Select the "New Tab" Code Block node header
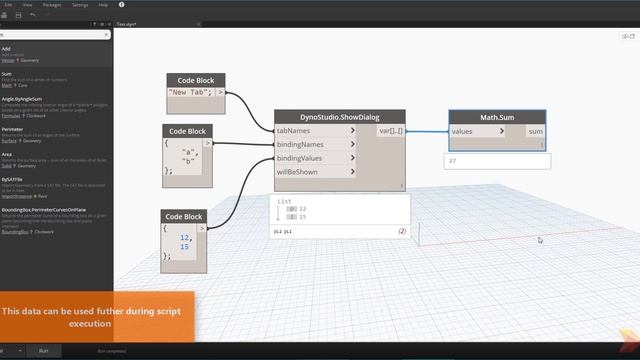Viewport: 640px width, 360px height. pos(196,80)
